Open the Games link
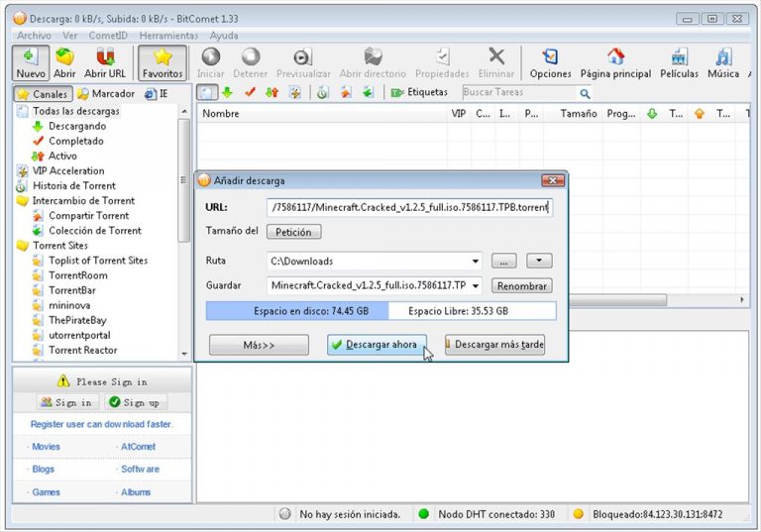 tap(47, 492)
